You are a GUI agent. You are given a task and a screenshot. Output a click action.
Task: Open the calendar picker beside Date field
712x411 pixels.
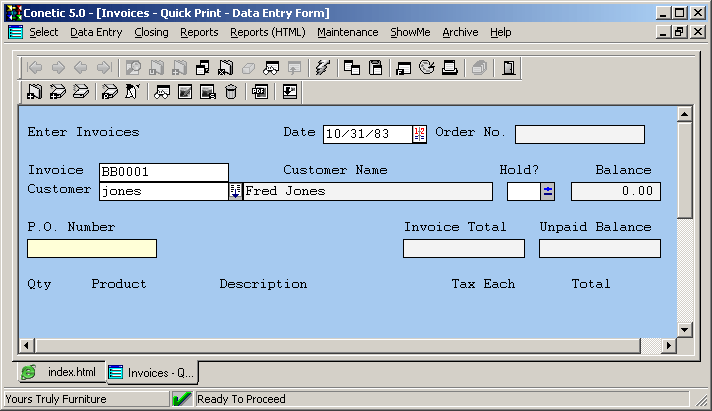pyautogui.click(x=419, y=134)
